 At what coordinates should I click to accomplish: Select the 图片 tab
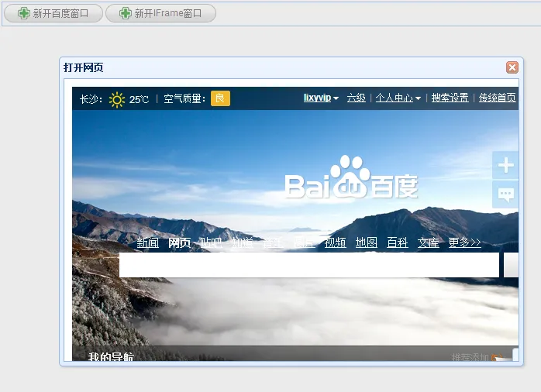click(304, 242)
